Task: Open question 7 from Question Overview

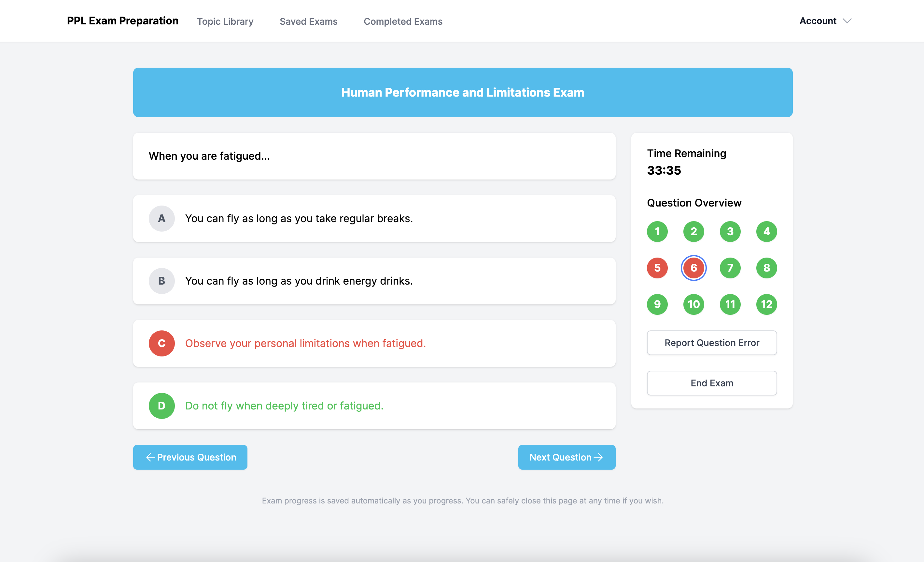Action: (x=730, y=268)
